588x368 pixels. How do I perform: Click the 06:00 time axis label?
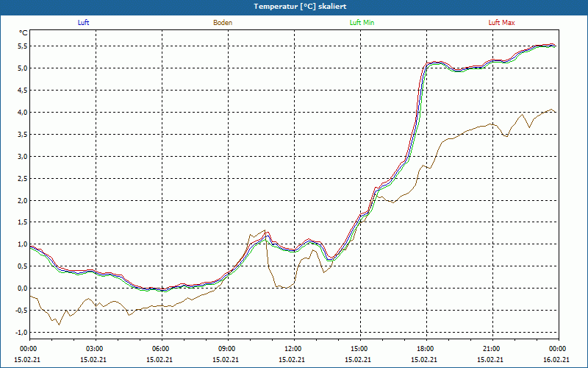[159, 349]
